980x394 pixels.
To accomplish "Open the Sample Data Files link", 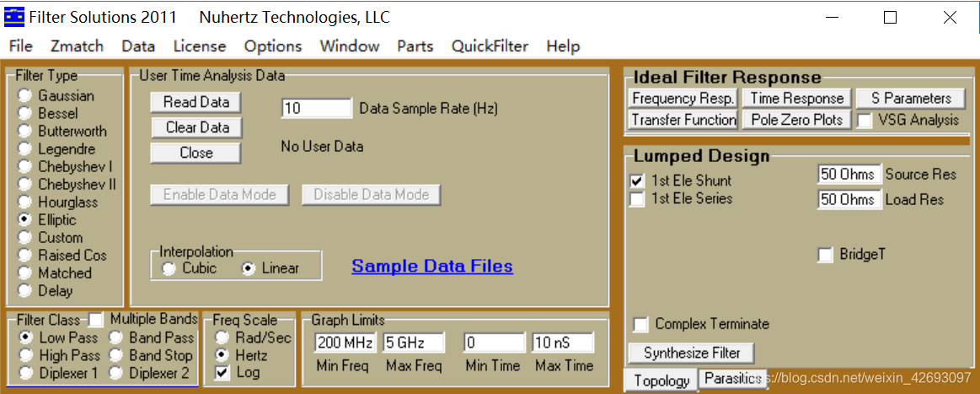I will 432,267.
